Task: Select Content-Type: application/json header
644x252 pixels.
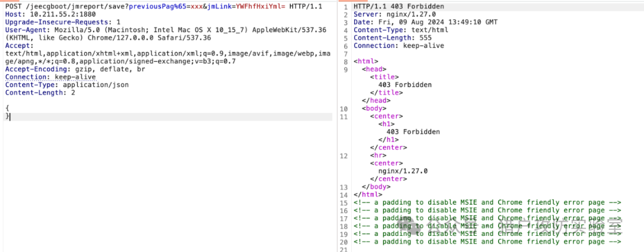Action: [x=67, y=85]
